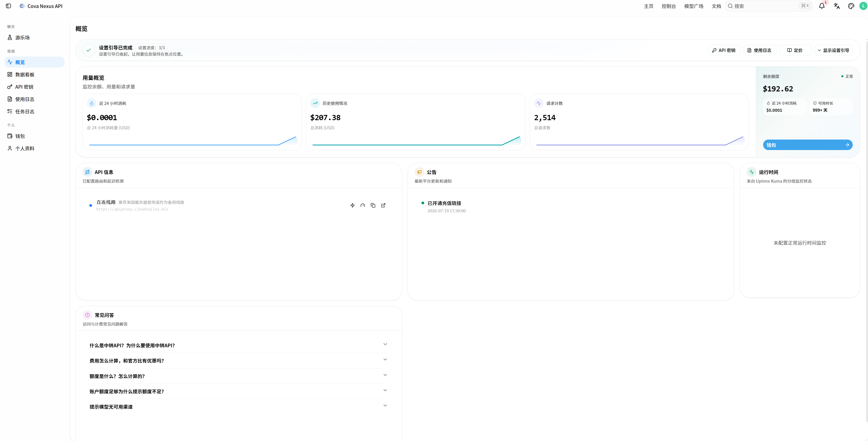
Task: Click the 搜索 search field
Action: [769, 6]
